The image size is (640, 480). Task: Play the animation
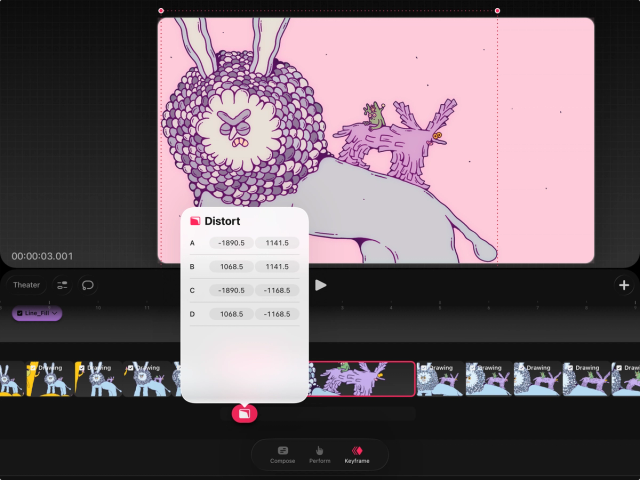tap(321, 285)
